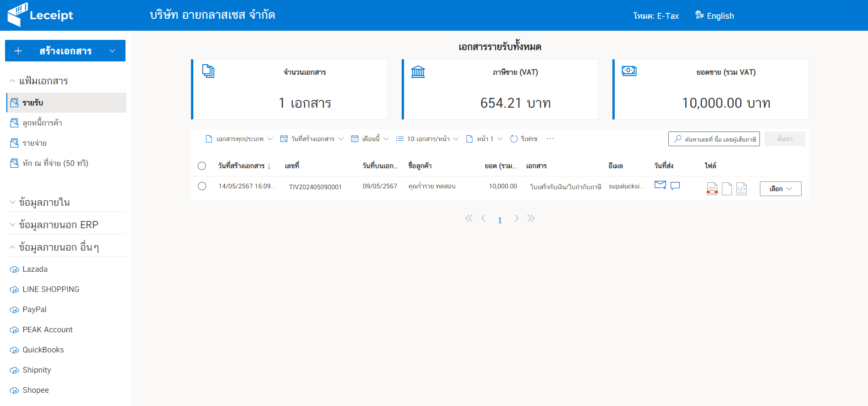Go to the last page arrow
This screenshot has width=868, height=406.
click(531, 219)
